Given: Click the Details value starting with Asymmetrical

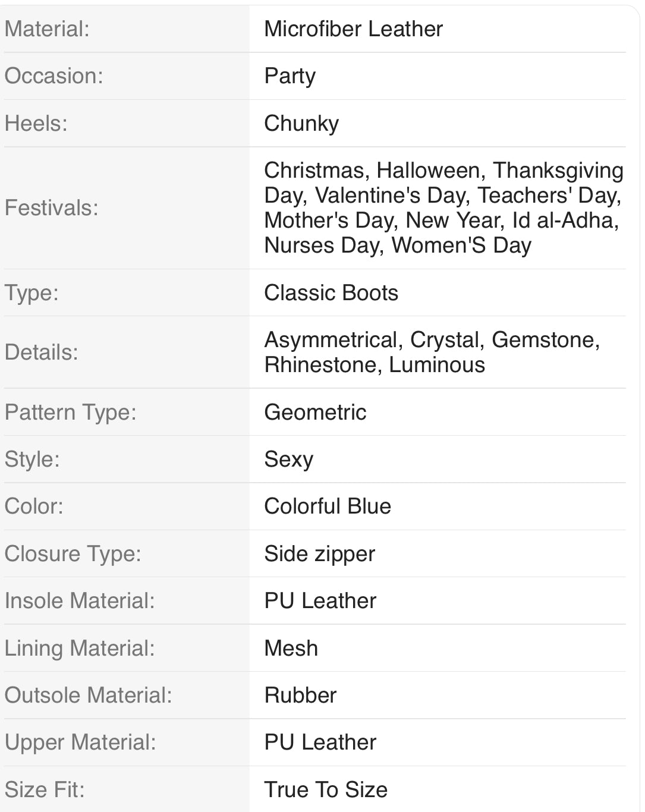Looking at the screenshot, I should click(x=432, y=352).
